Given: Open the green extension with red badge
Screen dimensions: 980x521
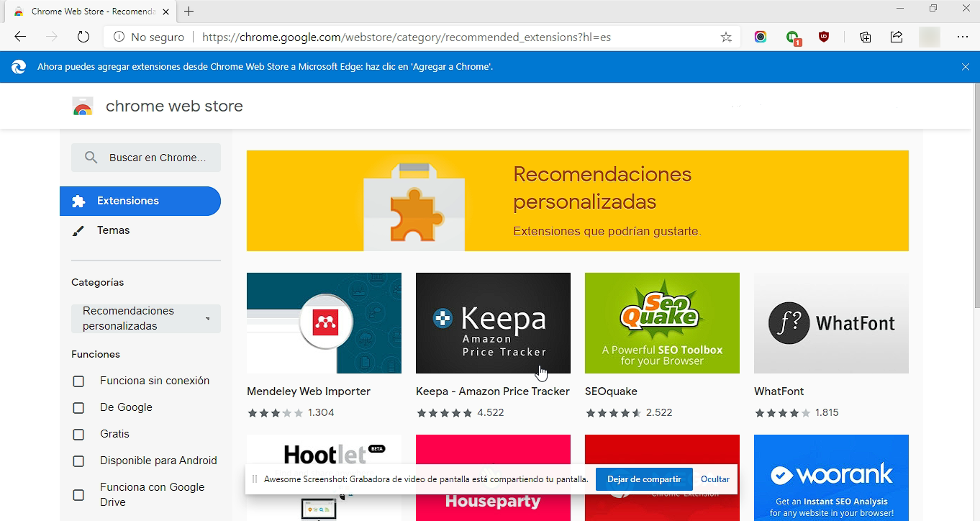Looking at the screenshot, I should point(793,37).
